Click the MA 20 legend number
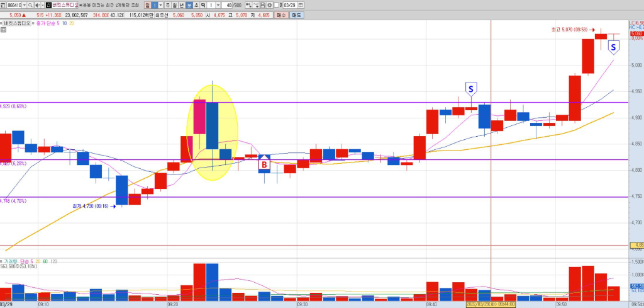The width and height of the screenshot is (644, 308). click(72, 23)
